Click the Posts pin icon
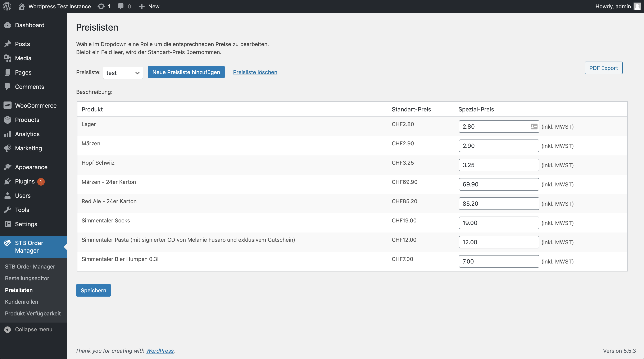Screen dimensions: 644x359 [8, 44]
